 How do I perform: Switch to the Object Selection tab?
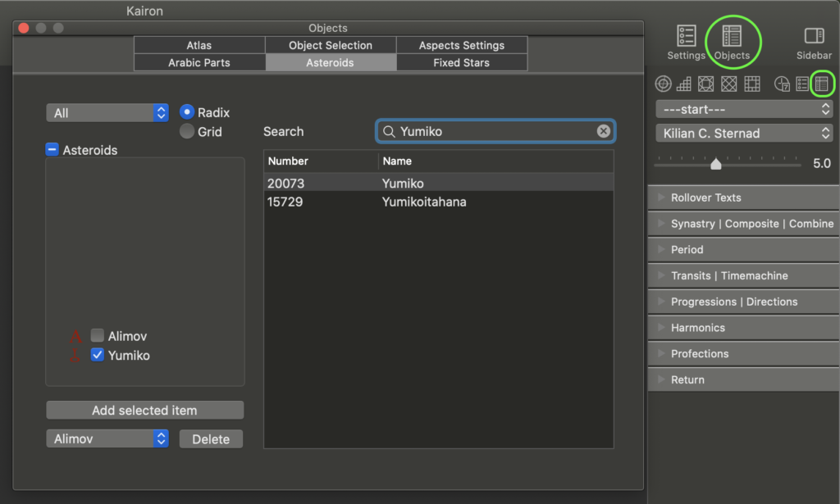click(331, 45)
